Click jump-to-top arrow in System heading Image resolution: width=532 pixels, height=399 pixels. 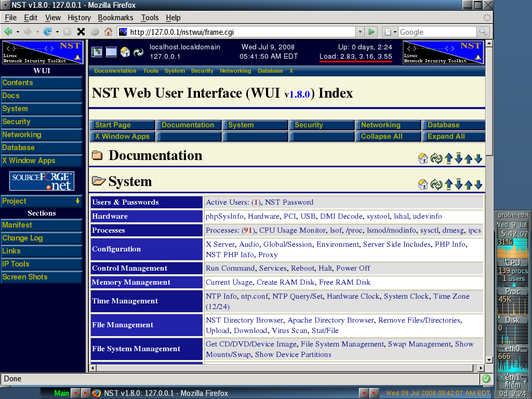pyautogui.click(x=448, y=184)
